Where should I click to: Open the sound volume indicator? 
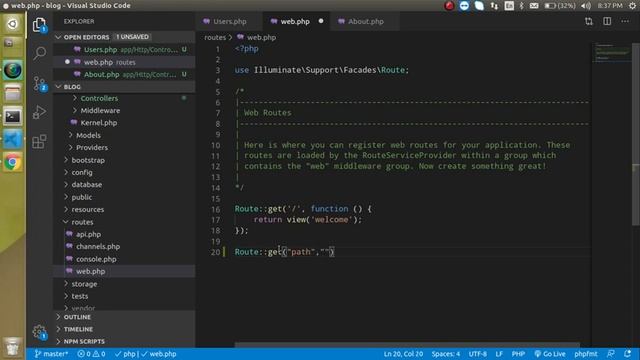click(x=586, y=6)
